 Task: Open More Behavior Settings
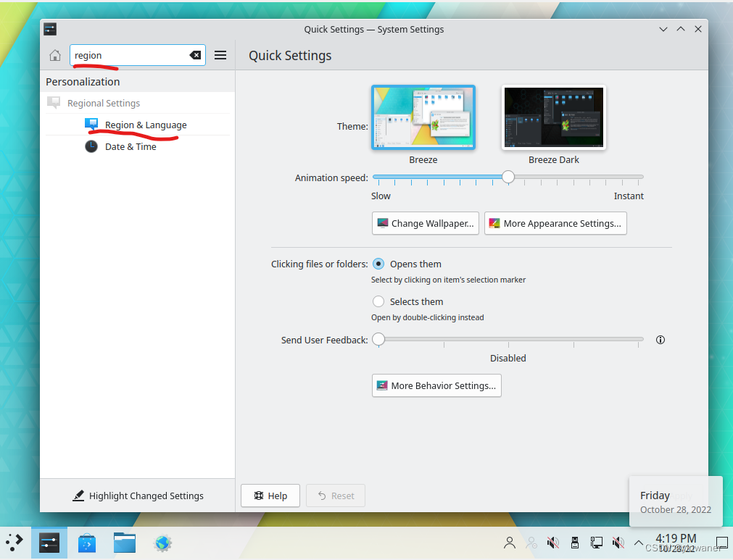tap(436, 385)
